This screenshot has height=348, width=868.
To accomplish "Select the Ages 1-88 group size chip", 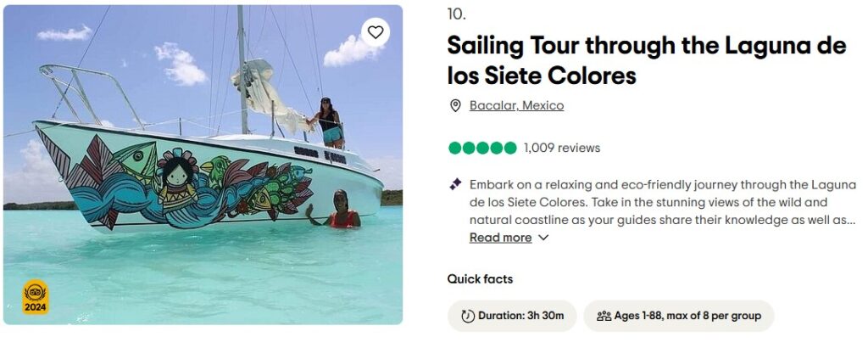I will [678, 316].
